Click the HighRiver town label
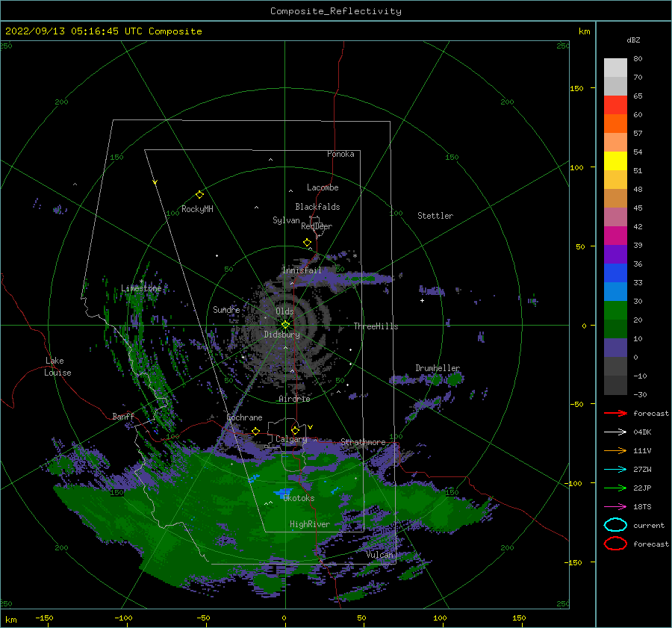672x628 pixels. (310, 524)
